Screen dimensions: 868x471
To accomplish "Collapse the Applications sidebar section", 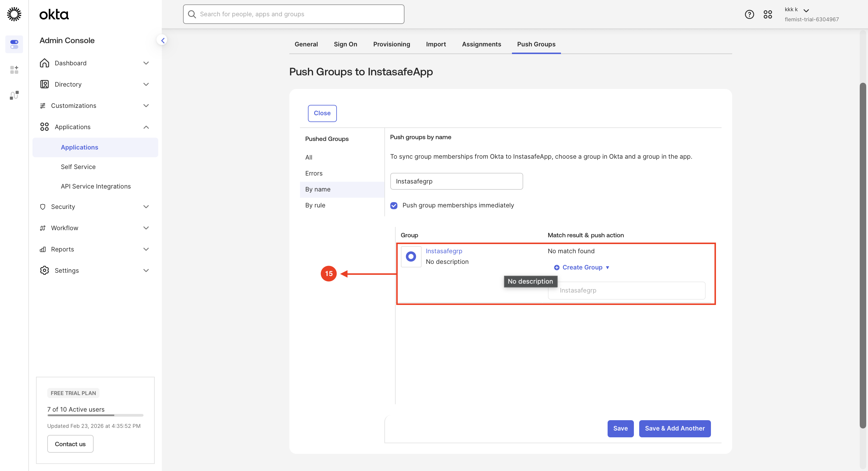I will point(146,127).
